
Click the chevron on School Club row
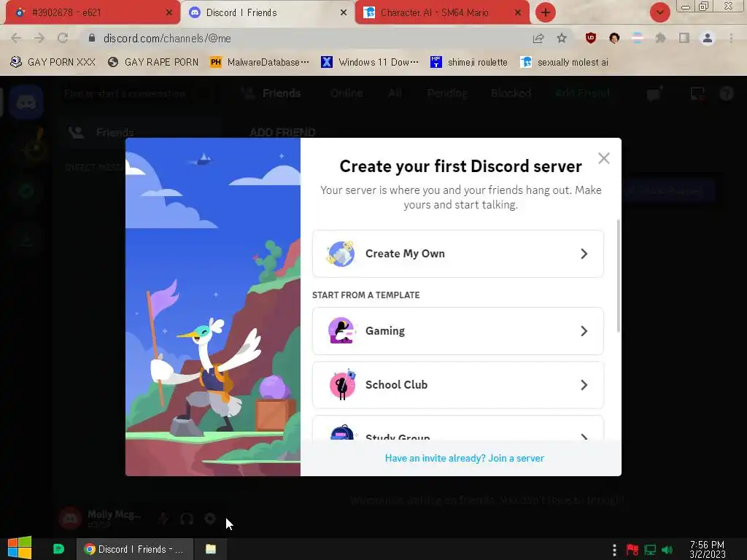click(x=584, y=385)
